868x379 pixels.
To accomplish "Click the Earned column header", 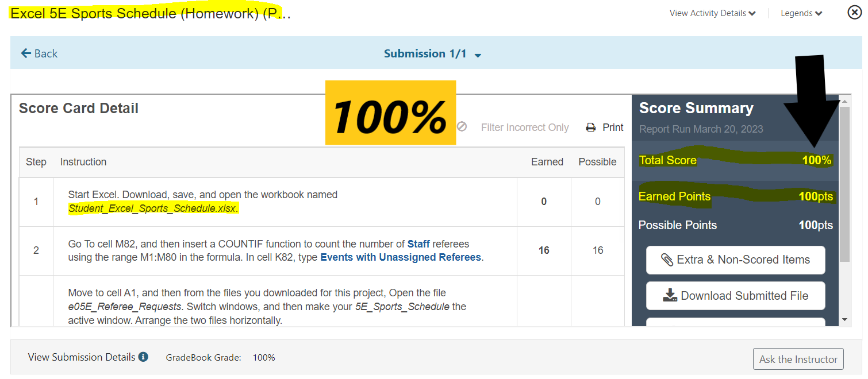I will coord(547,162).
